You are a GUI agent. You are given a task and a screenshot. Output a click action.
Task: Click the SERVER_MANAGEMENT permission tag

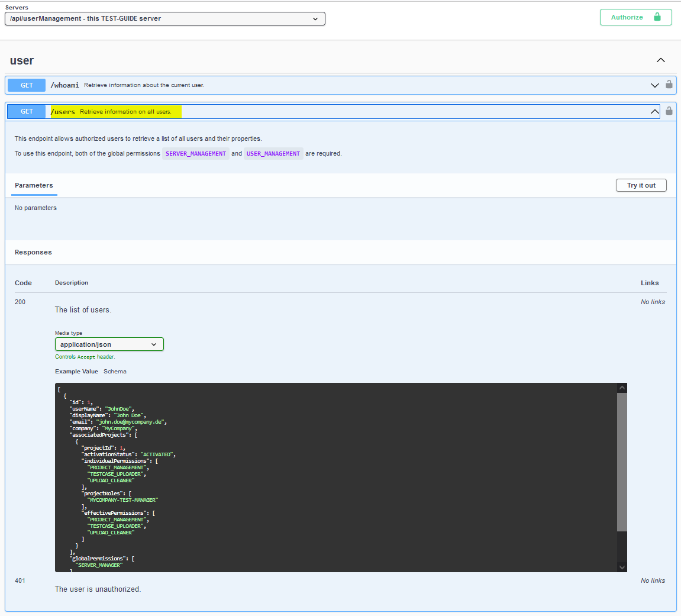click(196, 154)
